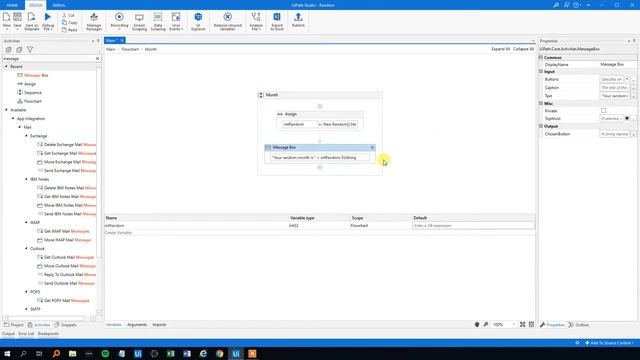Click Remove Unused Variables
Screen dimensions: 640x360
pos(228,21)
